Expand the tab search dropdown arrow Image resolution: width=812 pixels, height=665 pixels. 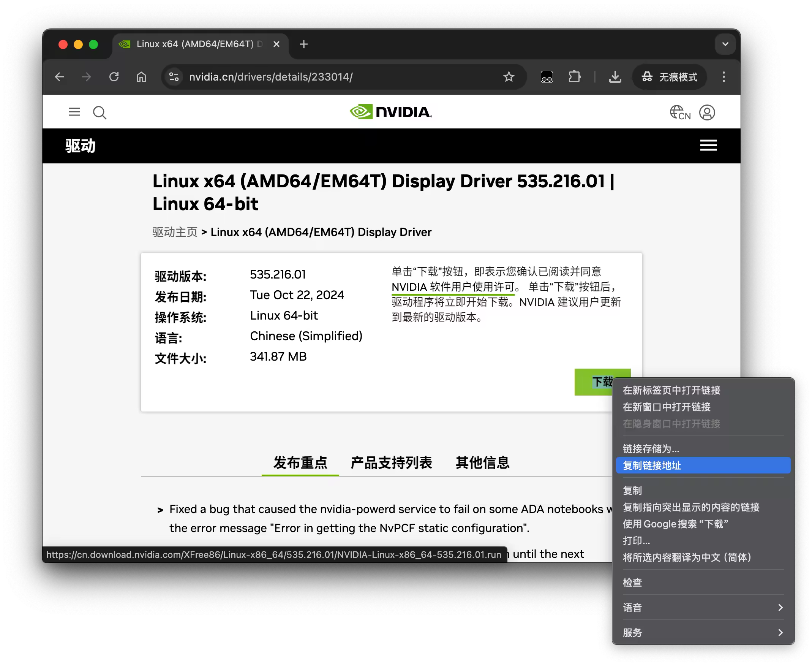point(725,44)
